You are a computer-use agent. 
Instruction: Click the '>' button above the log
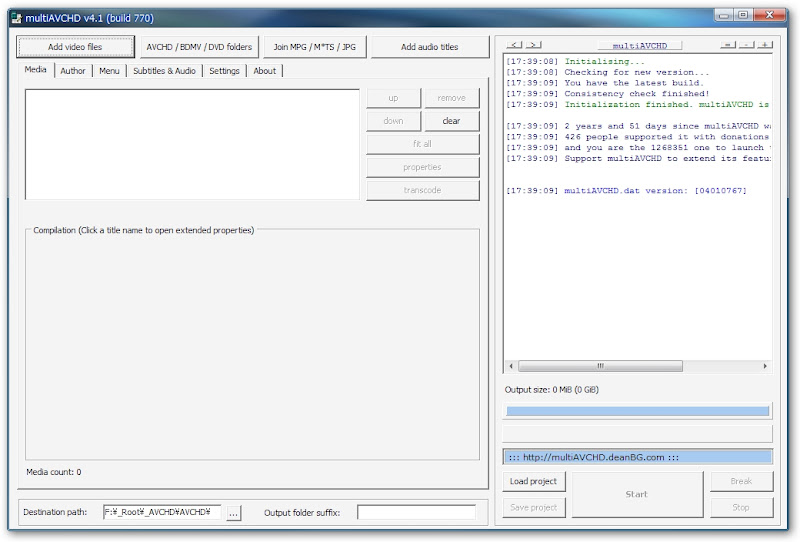point(534,45)
